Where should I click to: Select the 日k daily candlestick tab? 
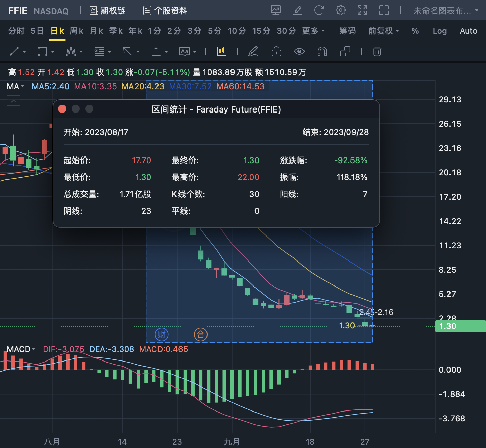57,31
